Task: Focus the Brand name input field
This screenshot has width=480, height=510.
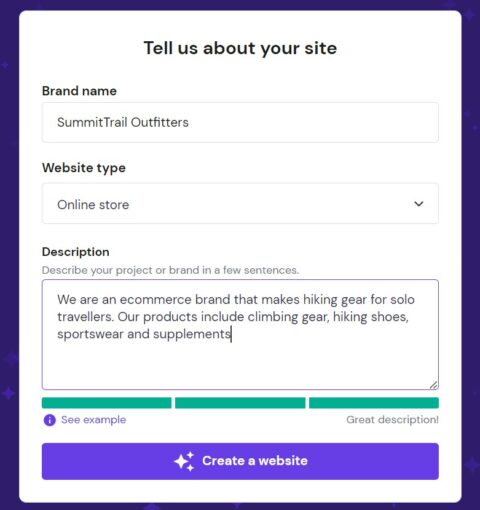Action: [240, 122]
